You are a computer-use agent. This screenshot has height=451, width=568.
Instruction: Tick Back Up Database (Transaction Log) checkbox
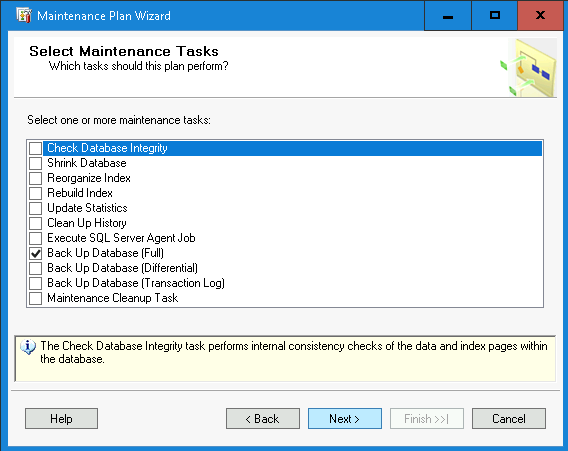coord(36,283)
